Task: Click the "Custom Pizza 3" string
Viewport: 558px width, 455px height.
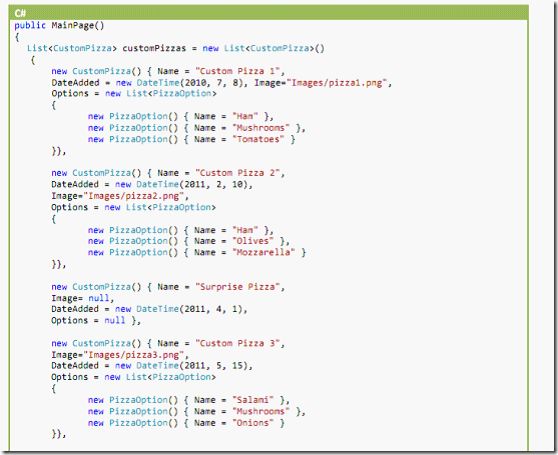Action: coord(237,343)
